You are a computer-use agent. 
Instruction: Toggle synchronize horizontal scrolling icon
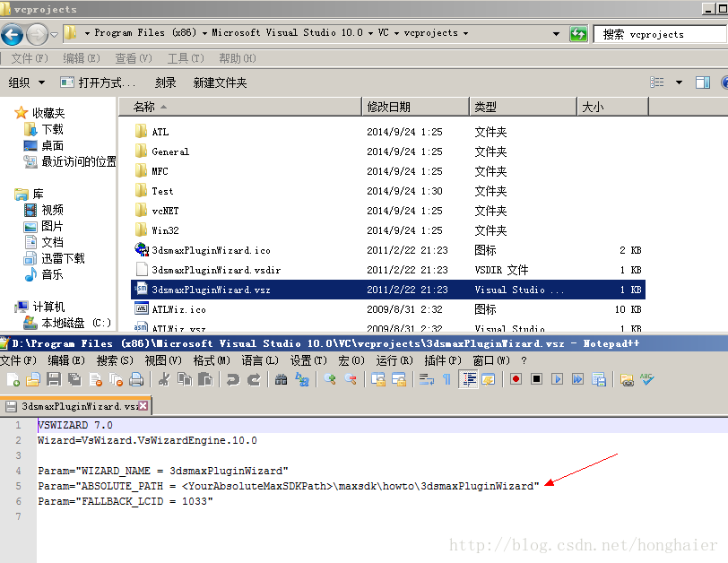coord(399,379)
